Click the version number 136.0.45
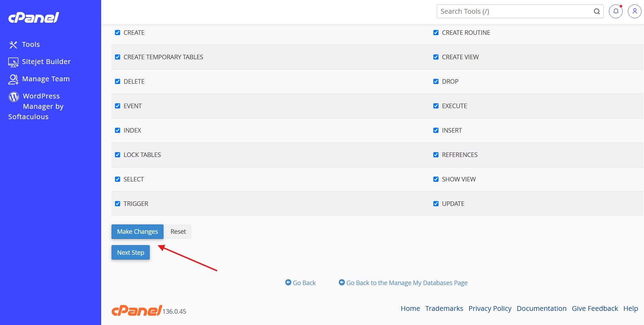 point(174,312)
